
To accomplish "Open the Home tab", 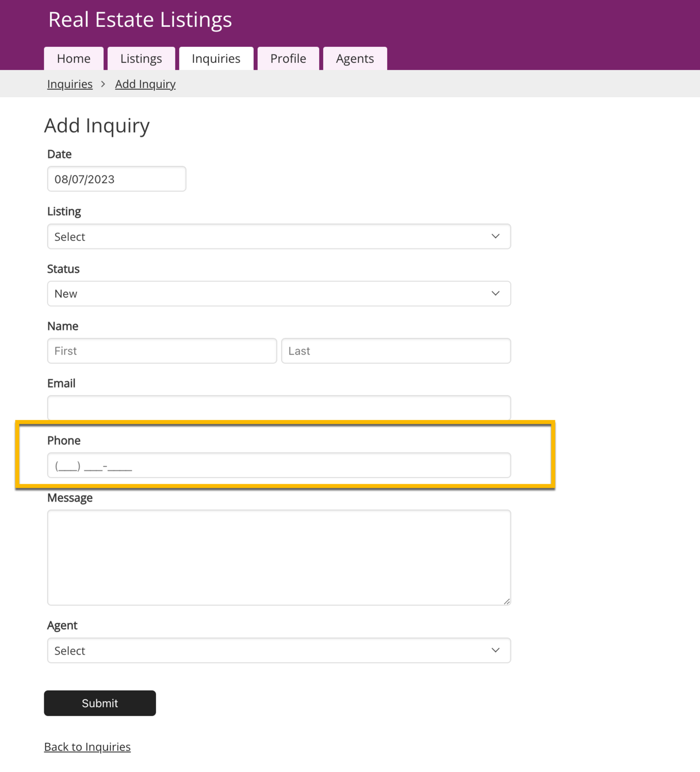I will tap(74, 59).
